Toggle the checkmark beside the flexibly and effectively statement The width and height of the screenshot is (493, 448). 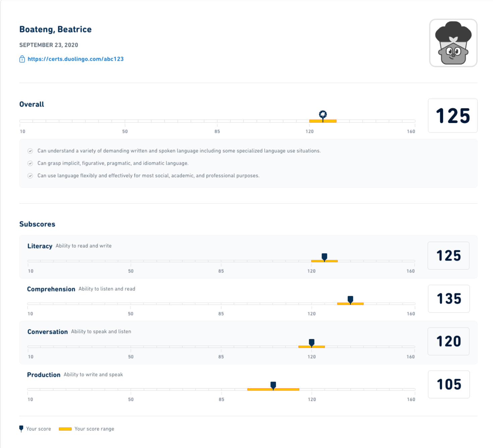point(30,175)
